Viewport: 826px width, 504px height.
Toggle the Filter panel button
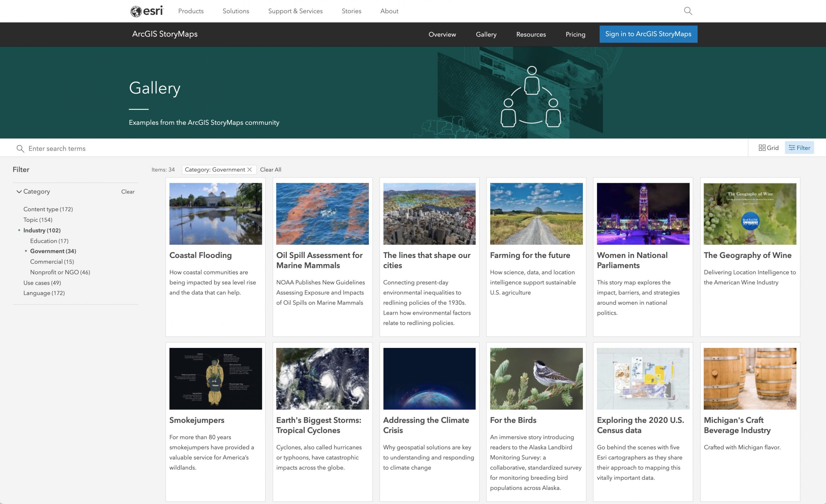tap(799, 148)
